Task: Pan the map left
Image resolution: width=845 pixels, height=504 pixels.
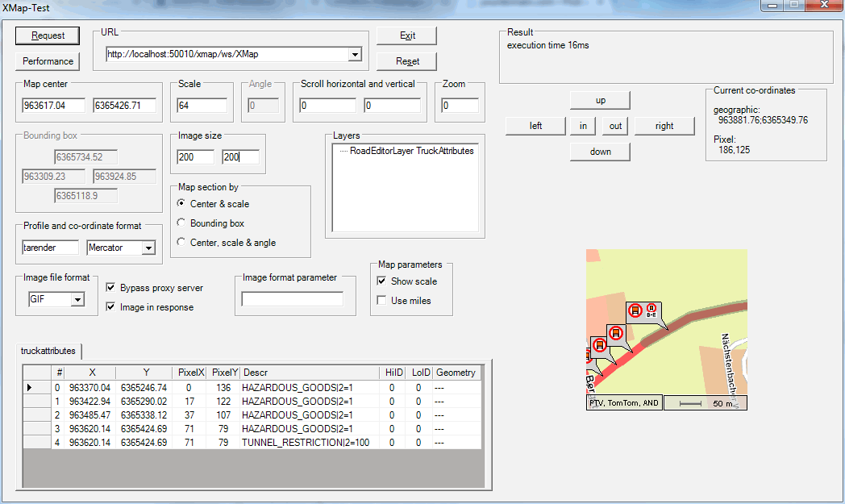Action: (535, 126)
